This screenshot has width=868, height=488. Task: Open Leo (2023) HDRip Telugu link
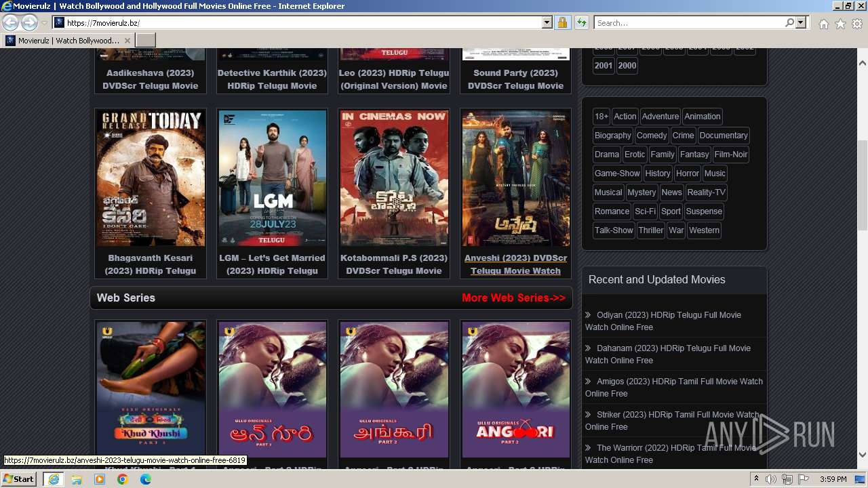coord(394,79)
